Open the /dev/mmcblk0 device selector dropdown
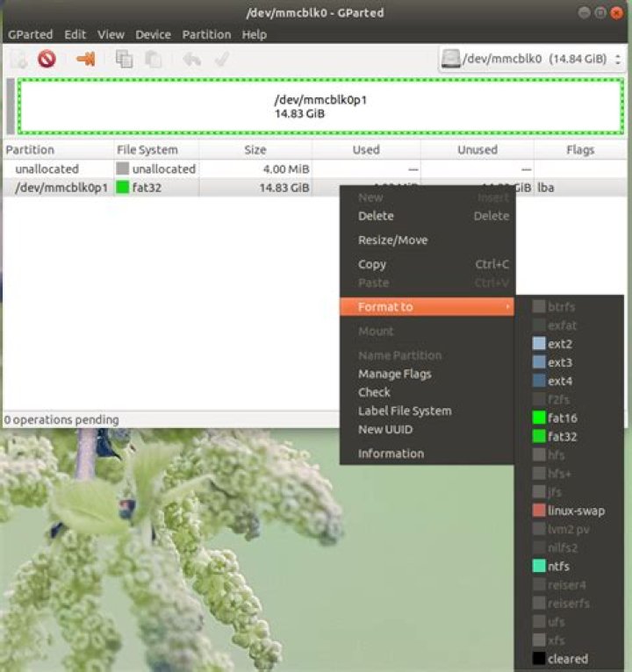Screen dimensions: 632x672 [532, 59]
